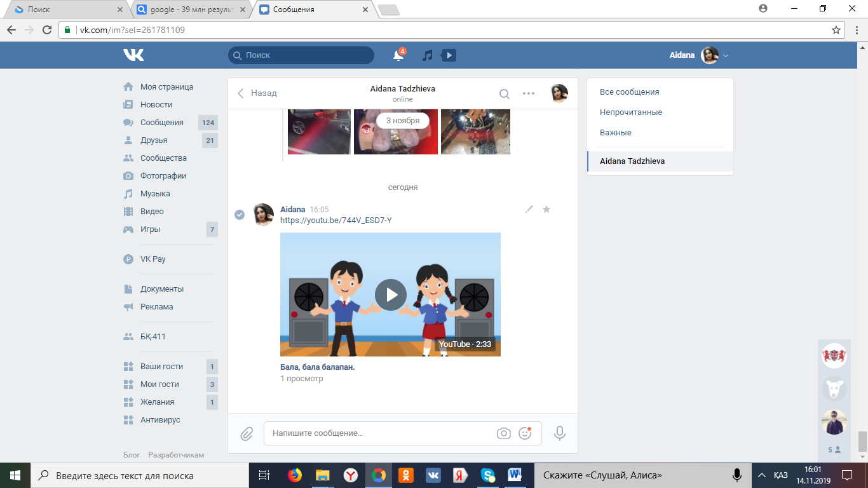Open Антивирус app in sidebar
The height and width of the screenshot is (488, 868).
(x=159, y=420)
